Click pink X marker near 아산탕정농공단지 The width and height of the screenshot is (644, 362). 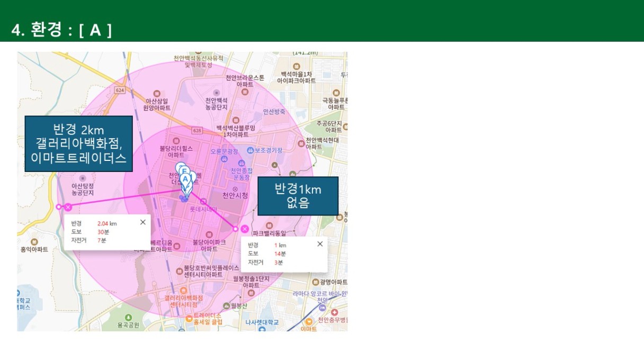coord(68,207)
